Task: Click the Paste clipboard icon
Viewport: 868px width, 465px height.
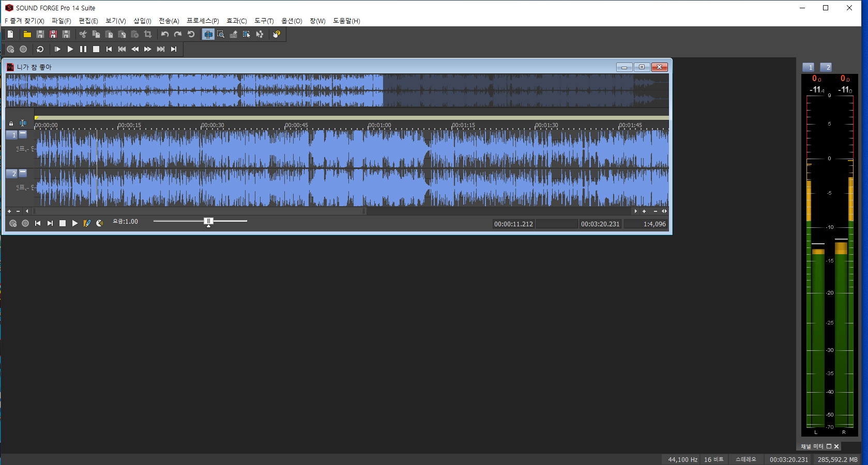Action: click(x=109, y=34)
